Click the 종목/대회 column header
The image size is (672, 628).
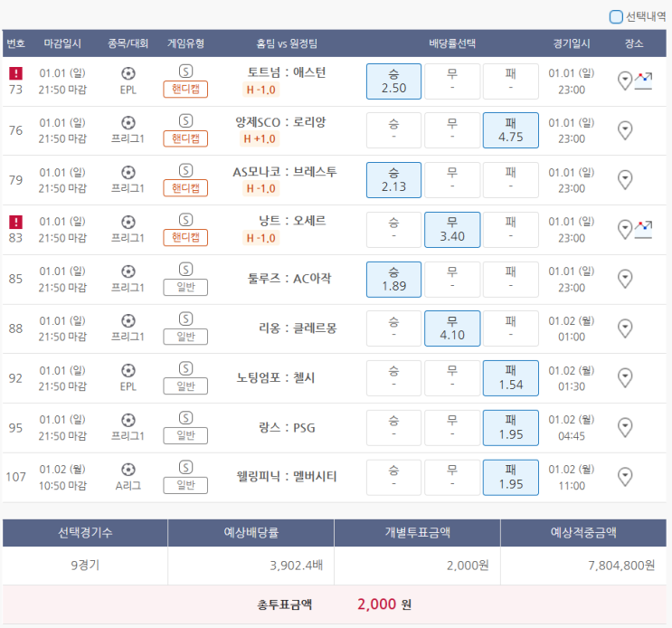[x=128, y=43]
